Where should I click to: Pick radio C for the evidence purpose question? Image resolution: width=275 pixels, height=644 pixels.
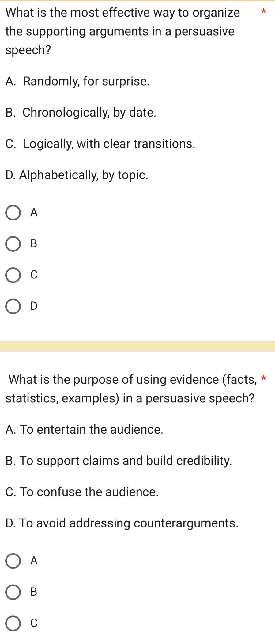point(13,623)
